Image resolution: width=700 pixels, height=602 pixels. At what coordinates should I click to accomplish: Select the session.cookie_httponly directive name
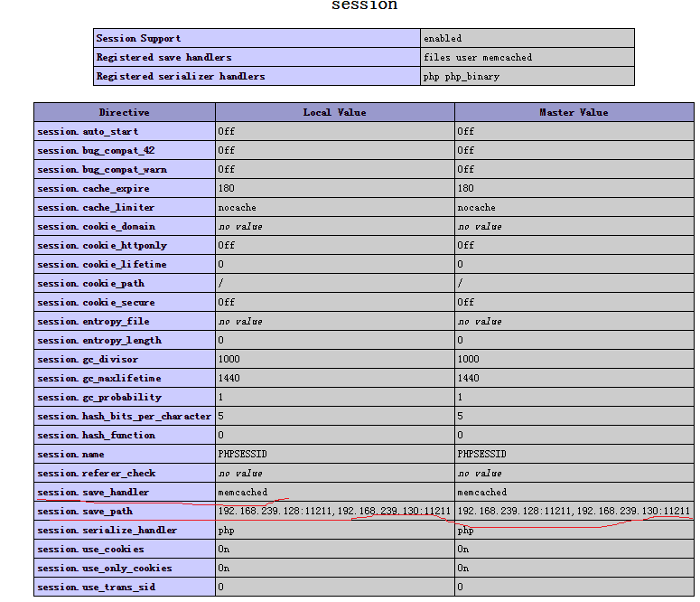coord(102,246)
